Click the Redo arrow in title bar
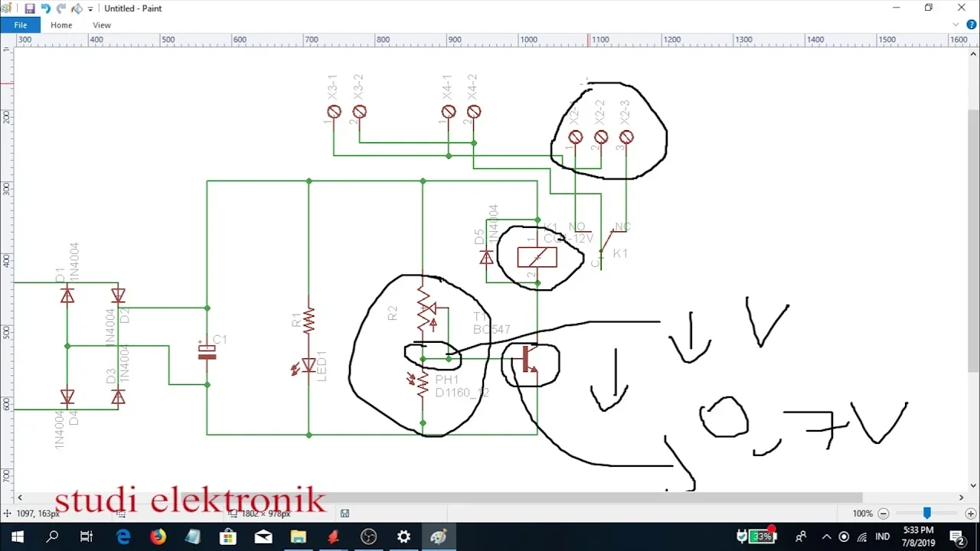The height and width of the screenshot is (551, 980). coord(61,8)
